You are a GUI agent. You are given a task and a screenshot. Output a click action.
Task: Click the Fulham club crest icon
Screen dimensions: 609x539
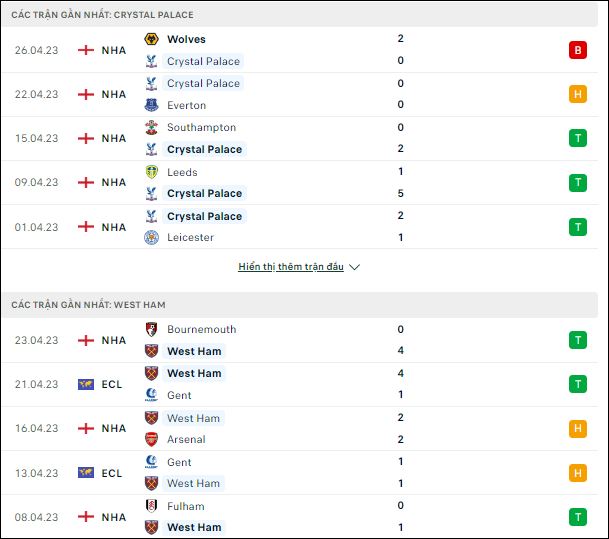(151, 506)
